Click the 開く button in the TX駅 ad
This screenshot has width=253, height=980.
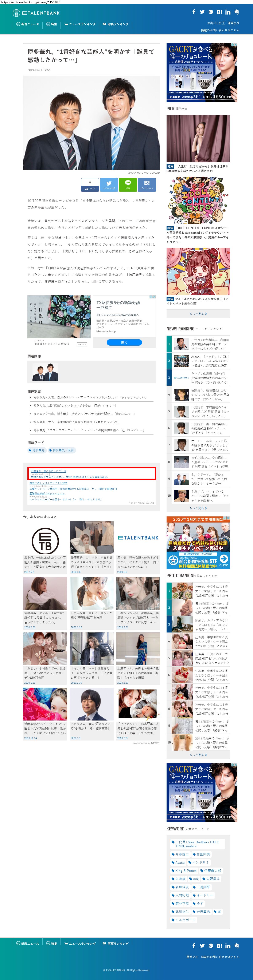124,342
